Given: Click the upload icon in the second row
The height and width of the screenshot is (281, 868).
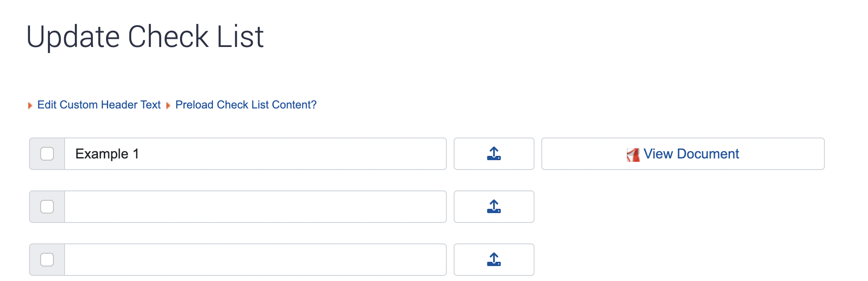Looking at the screenshot, I should click(494, 207).
